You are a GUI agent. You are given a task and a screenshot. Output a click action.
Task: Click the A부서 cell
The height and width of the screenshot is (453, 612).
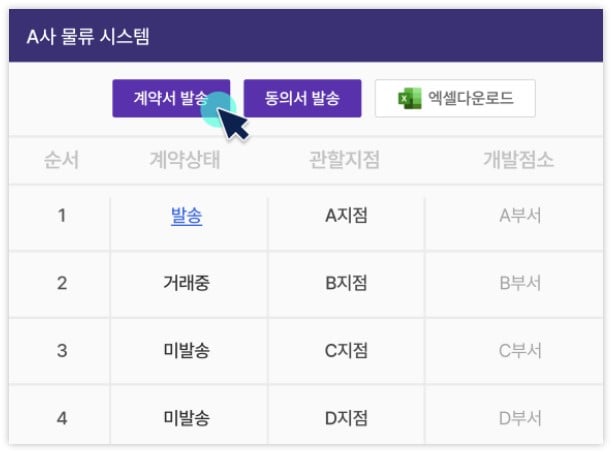pyautogui.click(x=520, y=216)
